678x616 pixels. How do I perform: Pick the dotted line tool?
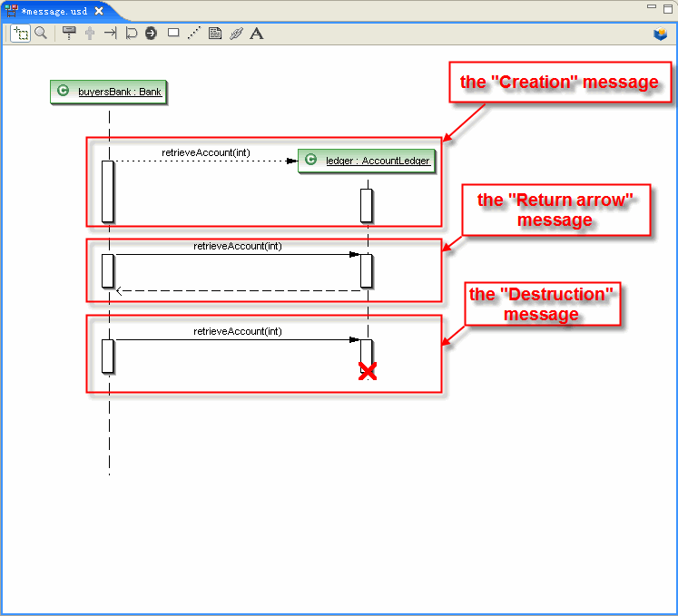point(194,33)
